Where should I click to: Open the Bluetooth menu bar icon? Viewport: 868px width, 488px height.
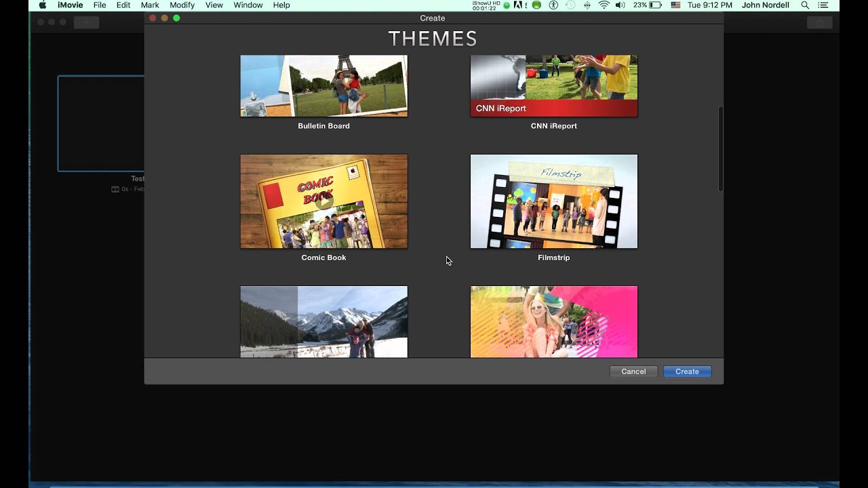click(587, 5)
